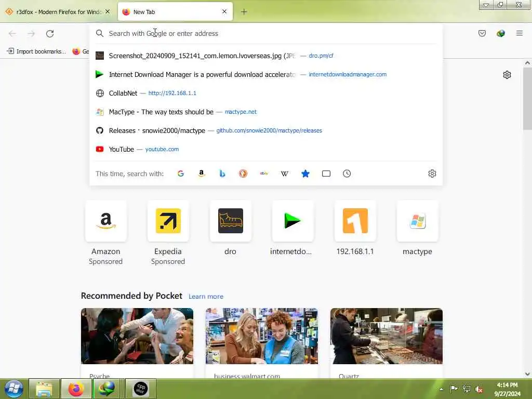Search this time with eBay icon
This screenshot has height=399, width=532.
[264, 174]
